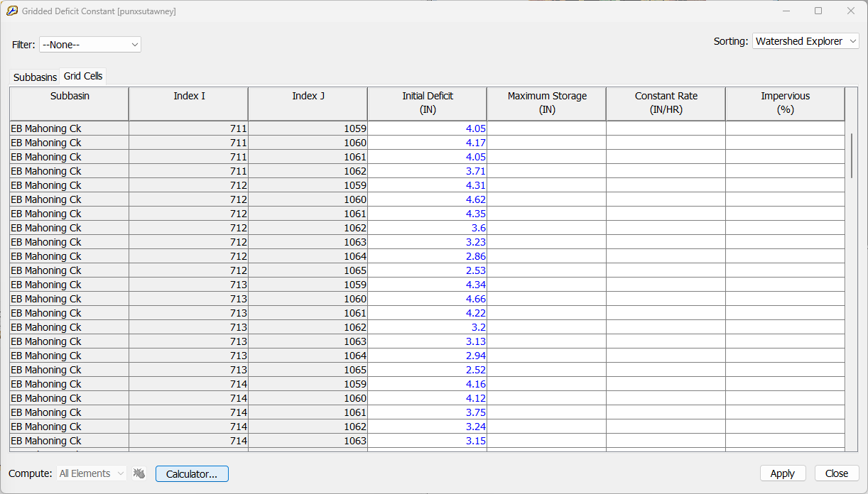Click the Initial Deficit (IN) column header
Image resolution: width=868 pixels, height=494 pixels.
point(428,104)
